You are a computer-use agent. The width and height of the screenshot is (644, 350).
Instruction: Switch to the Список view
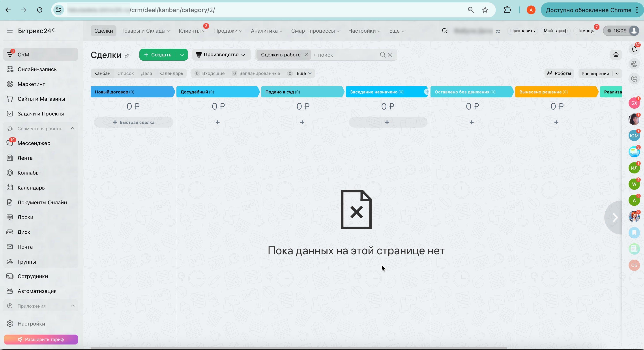click(125, 73)
